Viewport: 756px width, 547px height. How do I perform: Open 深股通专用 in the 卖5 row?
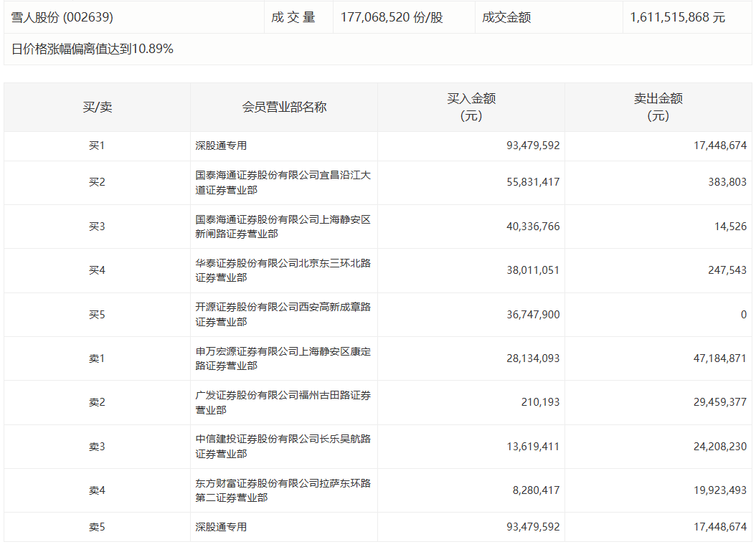point(221,527)
